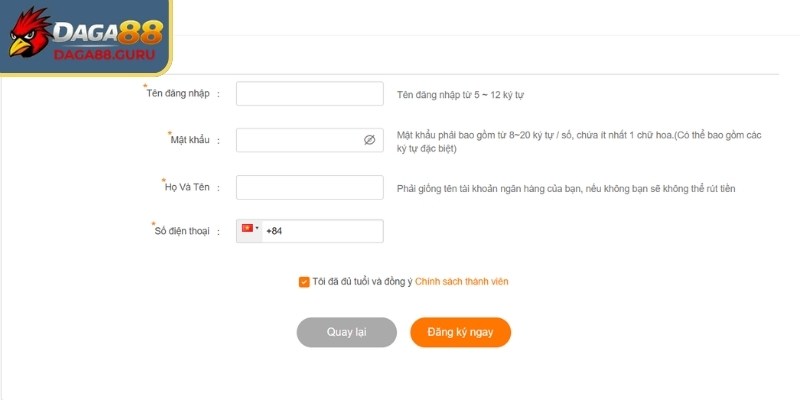Submit with the Đăng ký ngay button
The image size is (800, 400).
[460, 332]
